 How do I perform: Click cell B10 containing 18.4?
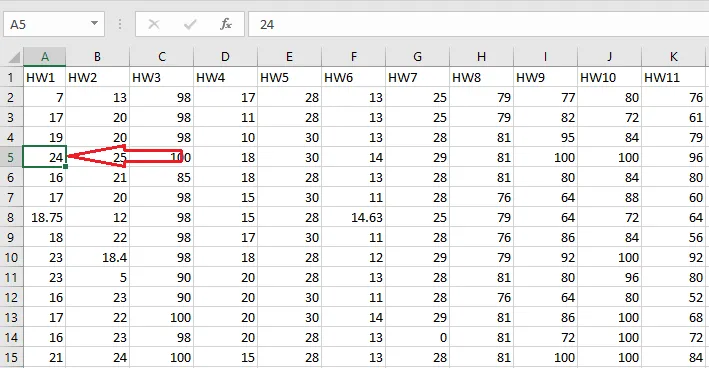(x=98, y=257)
